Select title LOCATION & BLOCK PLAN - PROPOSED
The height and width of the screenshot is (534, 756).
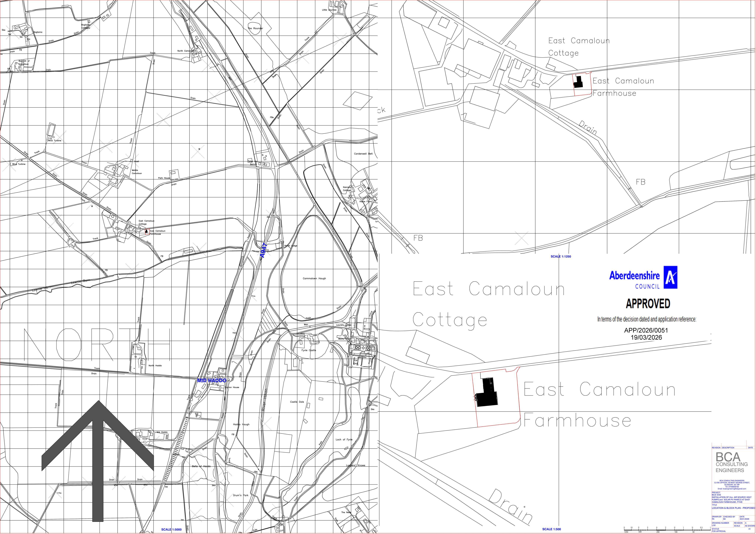pos(734,508)
